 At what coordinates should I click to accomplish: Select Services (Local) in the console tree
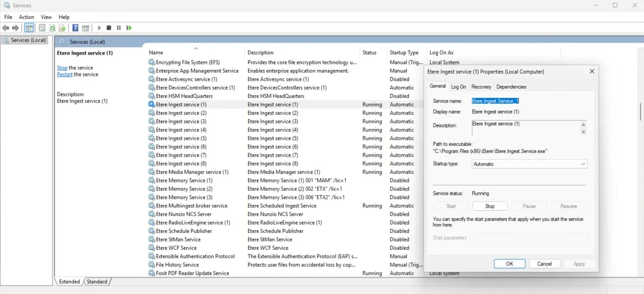pyautogui.click(x=29, y=40)
